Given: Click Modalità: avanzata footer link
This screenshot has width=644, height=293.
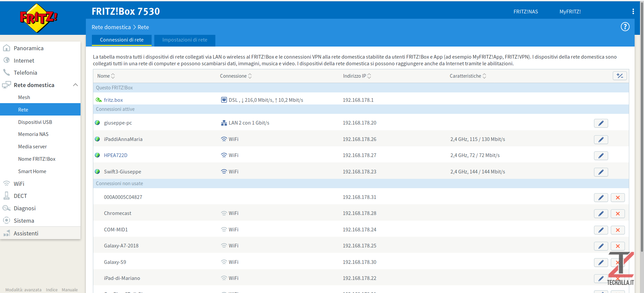Looking at the screenshot, I should coord(23,290).
